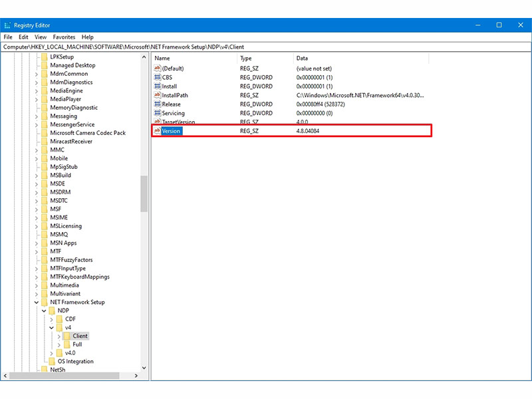Image resolution: width=532 pixels, height=399 pixels.
Task: Expand the v4.0 key
Action: 51,353
